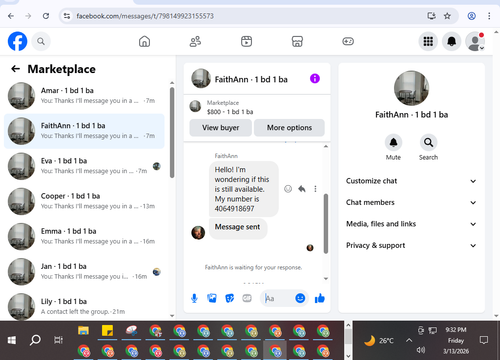Mute the FaithAnn conversation
This screenshot has height=360, width=500.
(x=393, y=143)
